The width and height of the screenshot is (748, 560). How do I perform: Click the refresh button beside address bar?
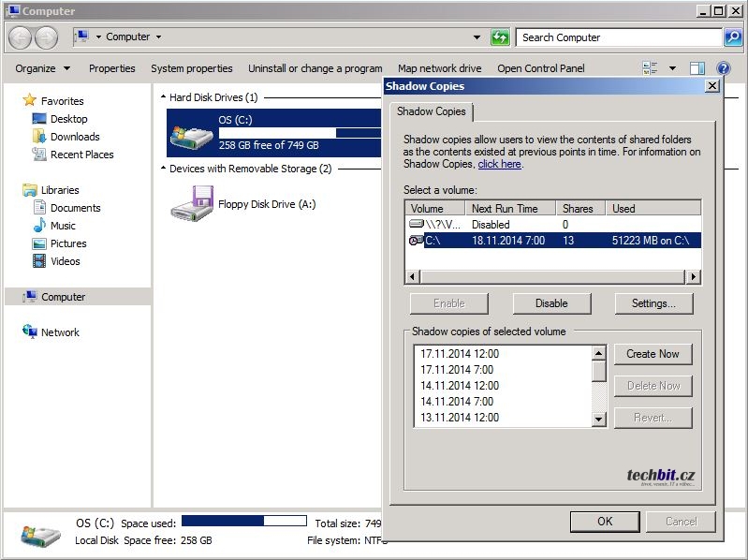tap(501, 37)
